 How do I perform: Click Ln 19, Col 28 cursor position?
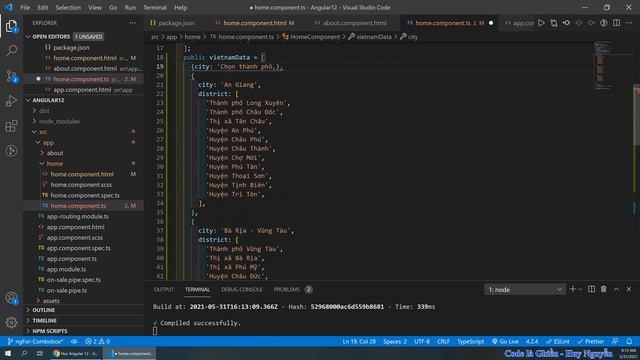pos(359,341)
